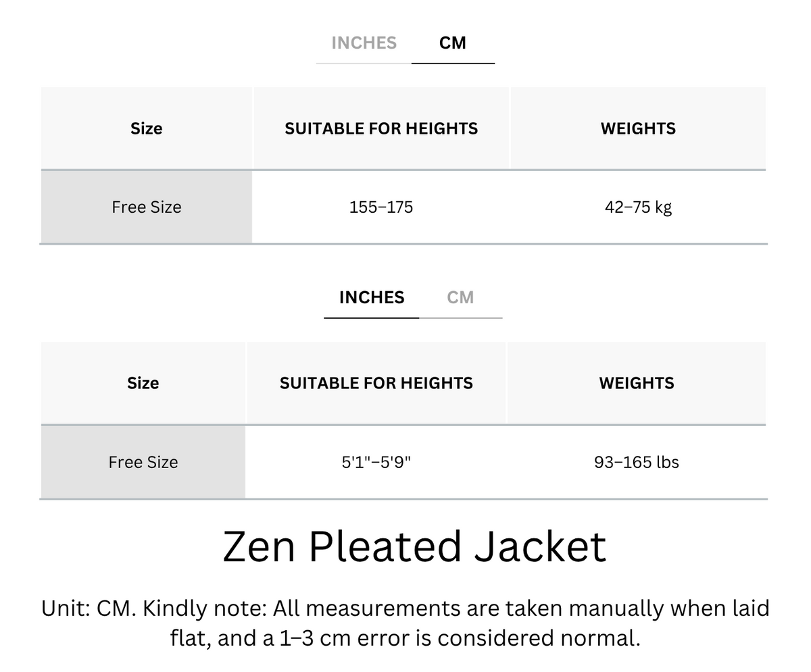Select the CM tab in the upper table

point(453,43)
